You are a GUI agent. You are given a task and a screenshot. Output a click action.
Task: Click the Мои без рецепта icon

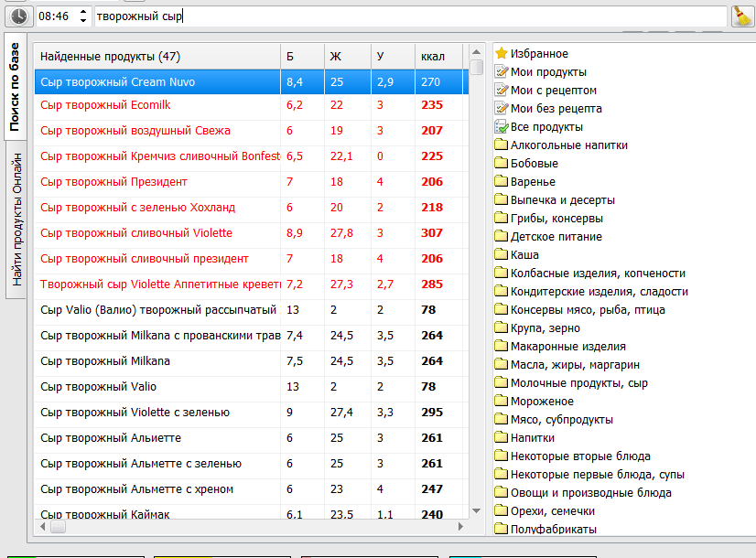point(502,108)
